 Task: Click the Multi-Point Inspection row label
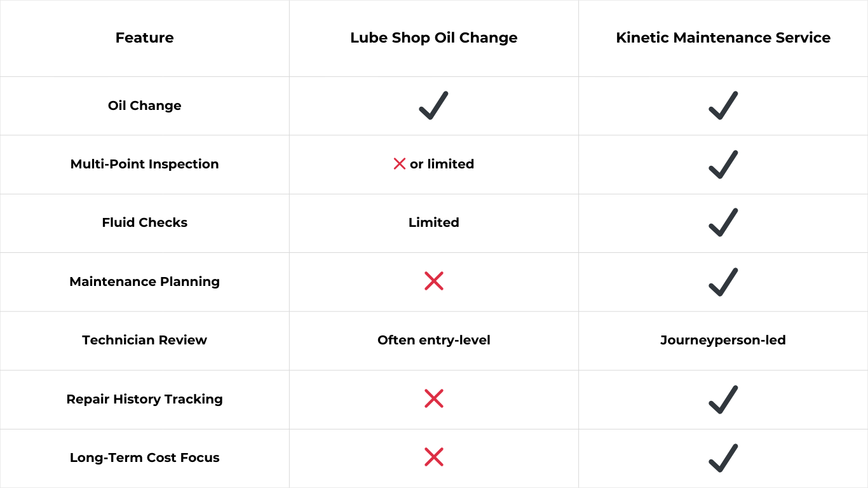pyautogui.click(x=144, y=164)
